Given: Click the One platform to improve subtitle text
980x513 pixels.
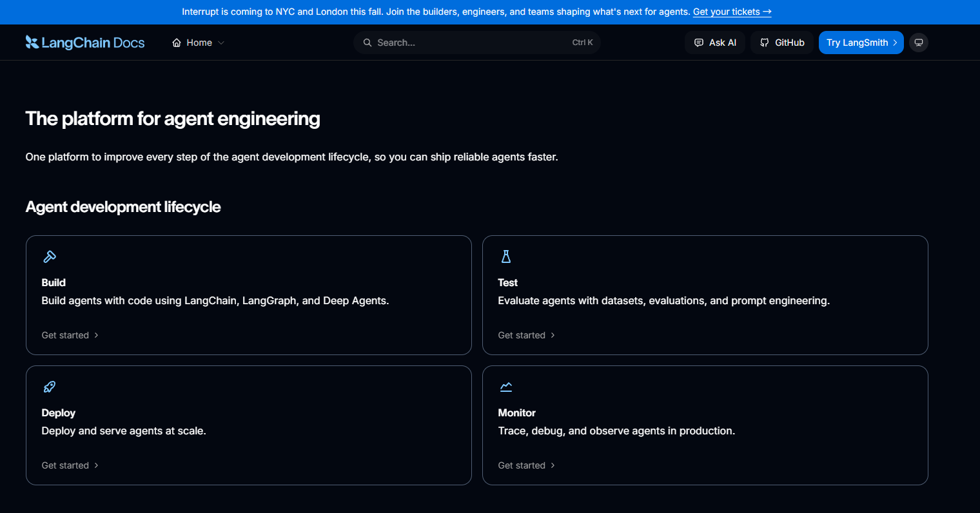Looking at the screenshot, I should 291,157.
